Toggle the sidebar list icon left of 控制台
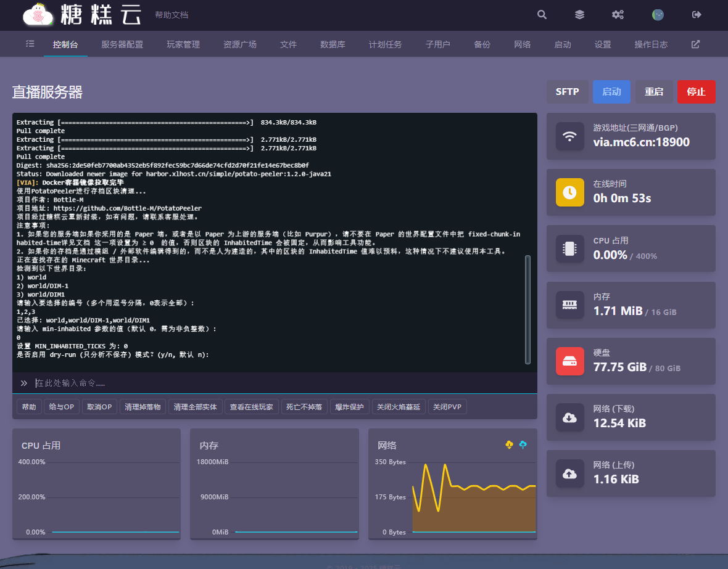The image size is (728, 569). point(30,44)
